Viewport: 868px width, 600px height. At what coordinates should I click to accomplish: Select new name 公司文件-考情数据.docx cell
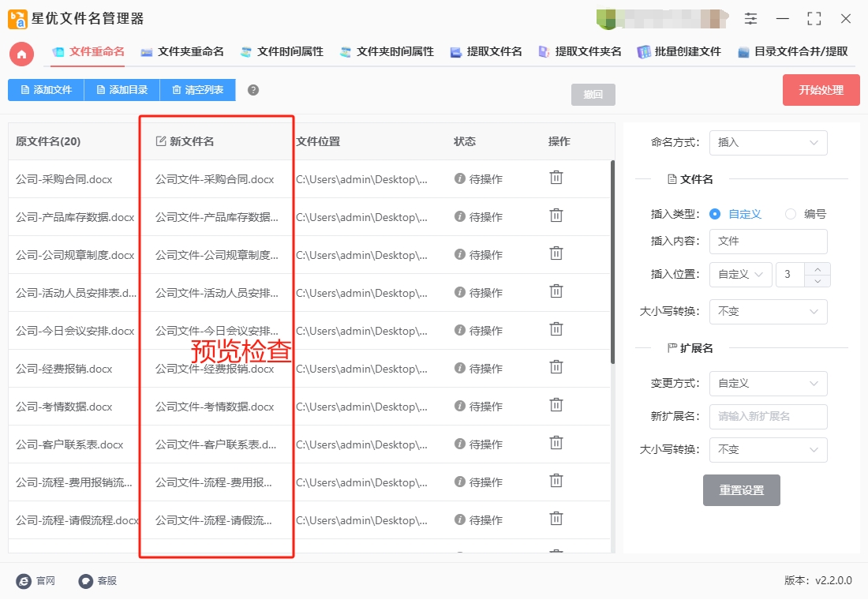pos(215,407)
